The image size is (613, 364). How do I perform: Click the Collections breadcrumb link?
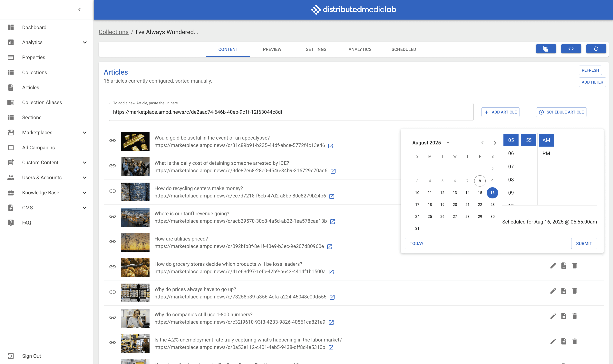coord(113,32)
